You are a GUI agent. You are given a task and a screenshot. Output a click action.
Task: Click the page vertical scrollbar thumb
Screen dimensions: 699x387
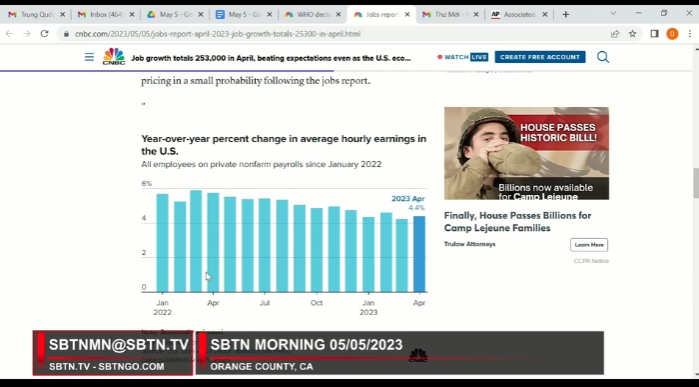point(695,183)
